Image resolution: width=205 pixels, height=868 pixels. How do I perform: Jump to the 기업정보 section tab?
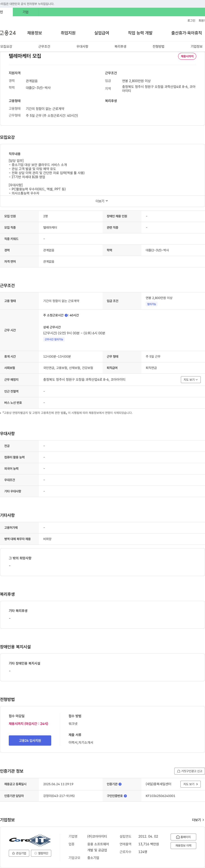196,46
